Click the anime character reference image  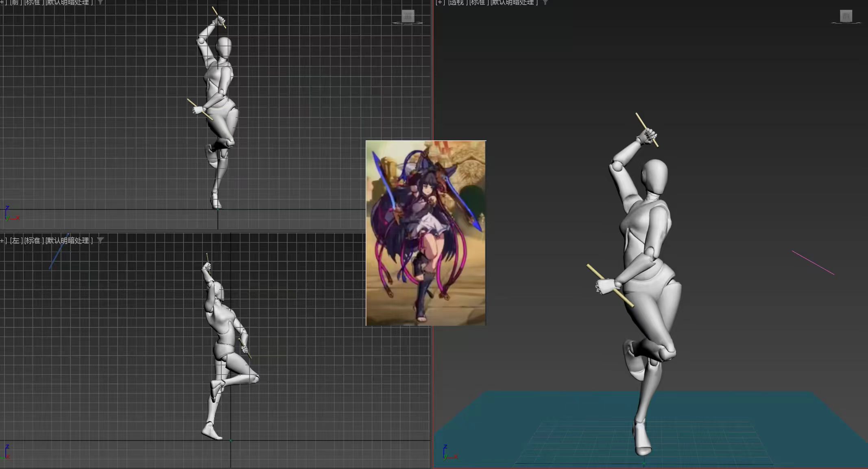coord(425,233)
